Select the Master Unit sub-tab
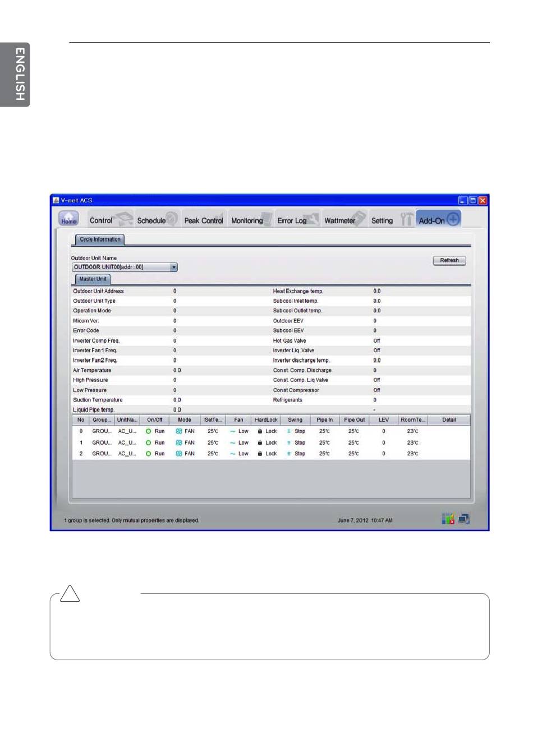 93,279
